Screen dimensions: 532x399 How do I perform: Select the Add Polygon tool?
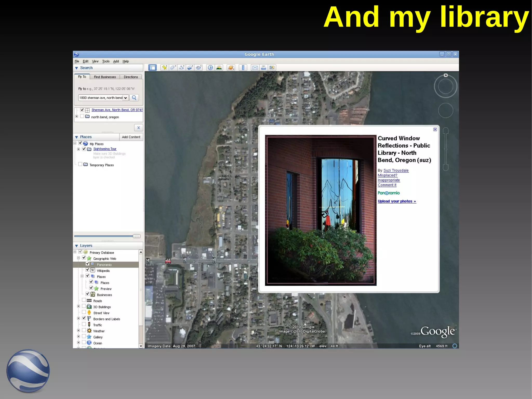click(x=173, y=68)
